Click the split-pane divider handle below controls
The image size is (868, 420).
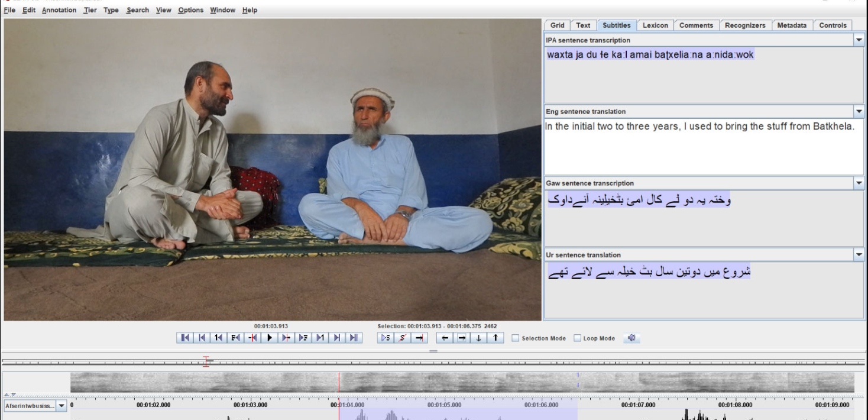[x=434, y=351]
